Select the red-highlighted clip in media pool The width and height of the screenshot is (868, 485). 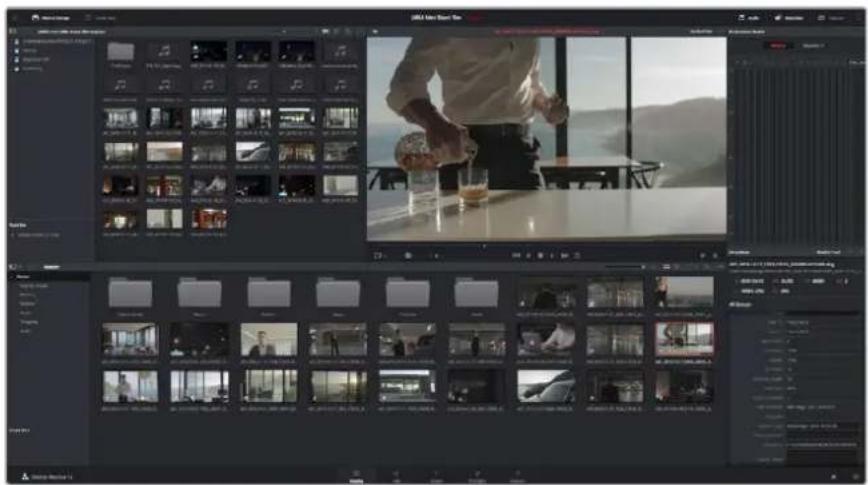pos(684,339)
